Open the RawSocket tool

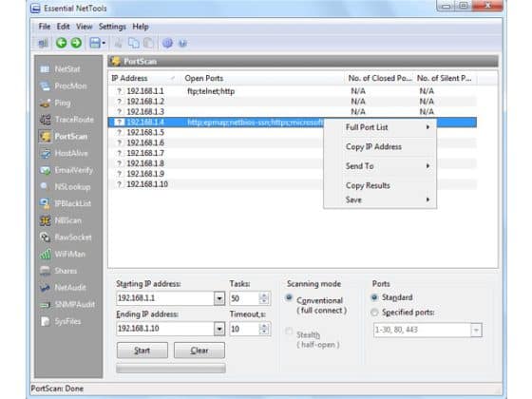pos(66,237)
